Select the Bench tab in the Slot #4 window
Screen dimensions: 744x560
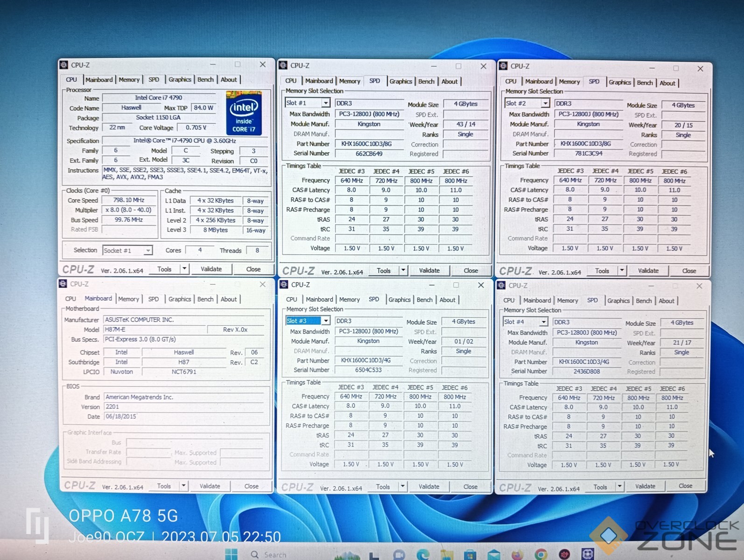644,301
